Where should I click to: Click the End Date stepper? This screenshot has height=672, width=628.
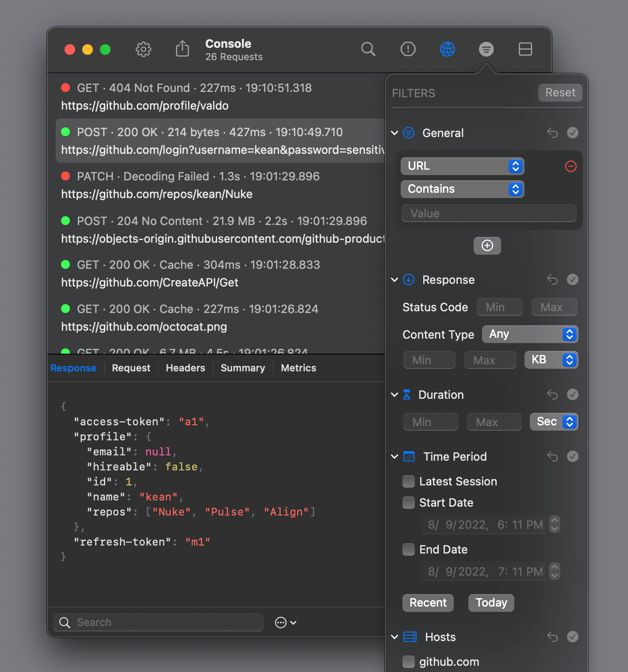point(555,571)
